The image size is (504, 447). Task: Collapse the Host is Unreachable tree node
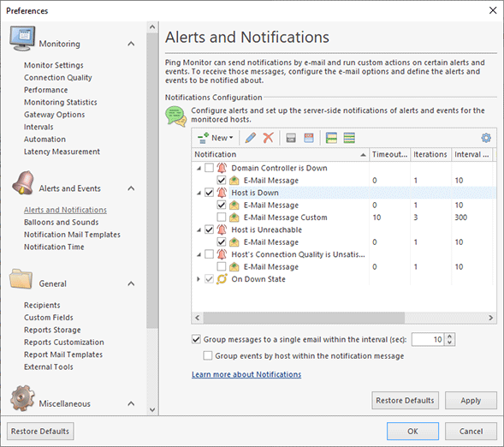click(199, 230)
